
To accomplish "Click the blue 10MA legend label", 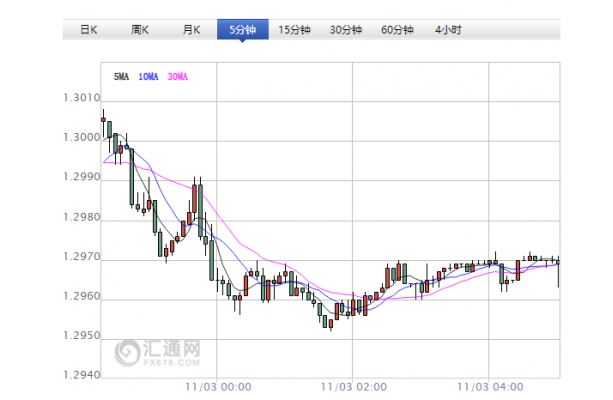I will point(148,77).
